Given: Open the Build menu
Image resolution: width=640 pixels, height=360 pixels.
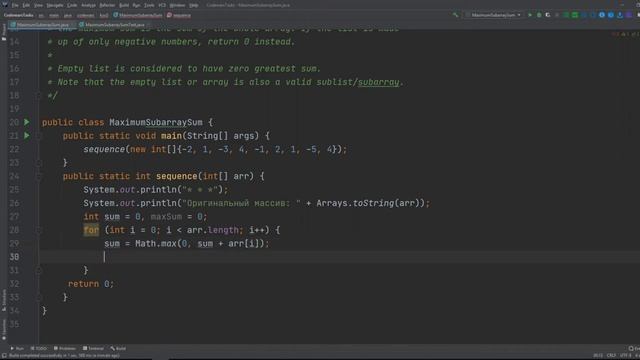Looking at the screenshot, I should click(124, 5).
